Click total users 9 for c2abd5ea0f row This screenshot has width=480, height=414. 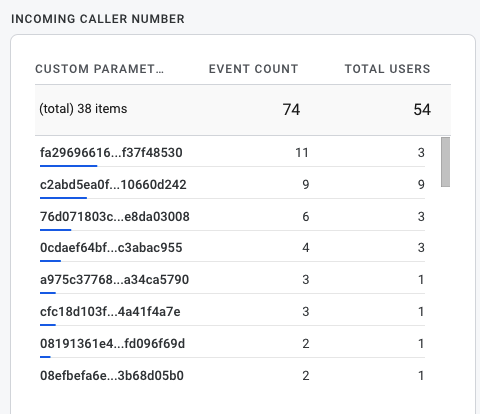pos(421,184)
